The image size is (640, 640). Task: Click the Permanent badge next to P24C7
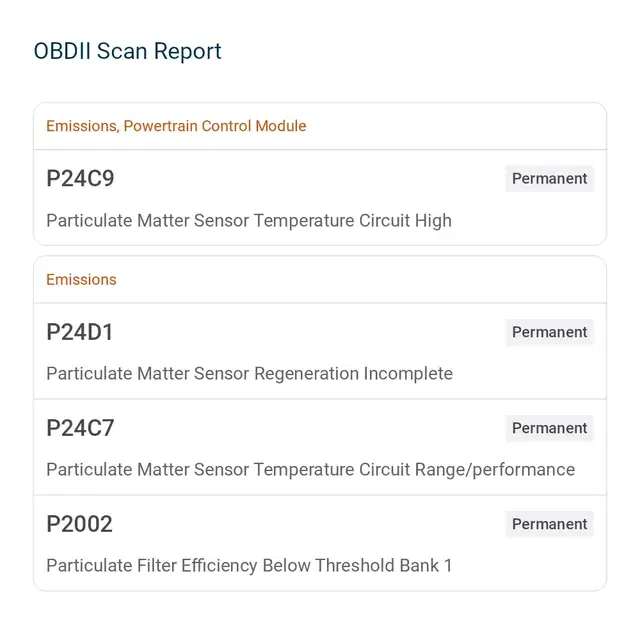tap(549, 428)
